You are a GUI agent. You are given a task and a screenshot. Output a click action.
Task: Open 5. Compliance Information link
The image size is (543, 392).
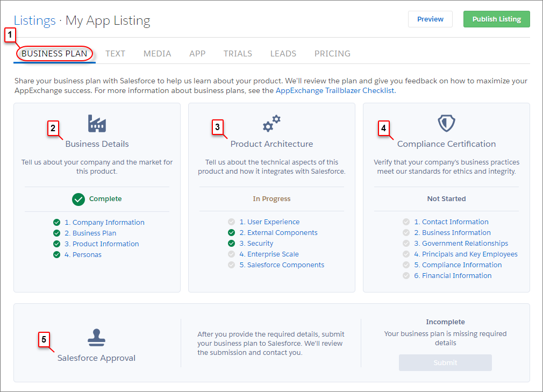point(458,265)
